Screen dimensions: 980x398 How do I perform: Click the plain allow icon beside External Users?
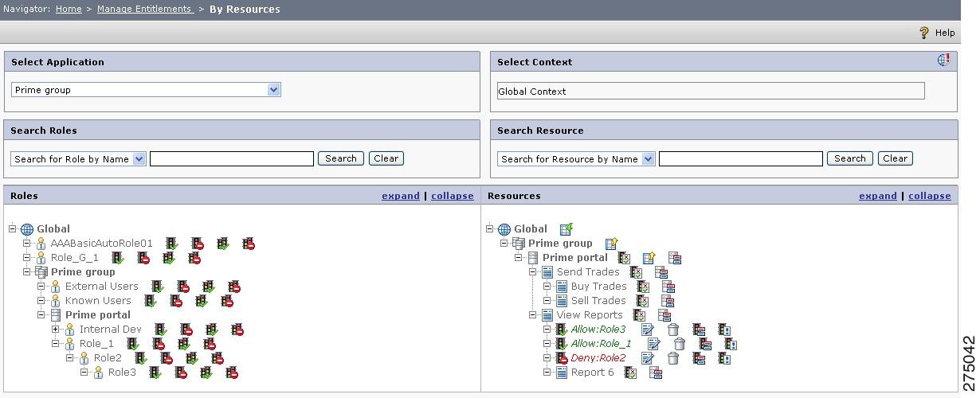pos(158,287)
